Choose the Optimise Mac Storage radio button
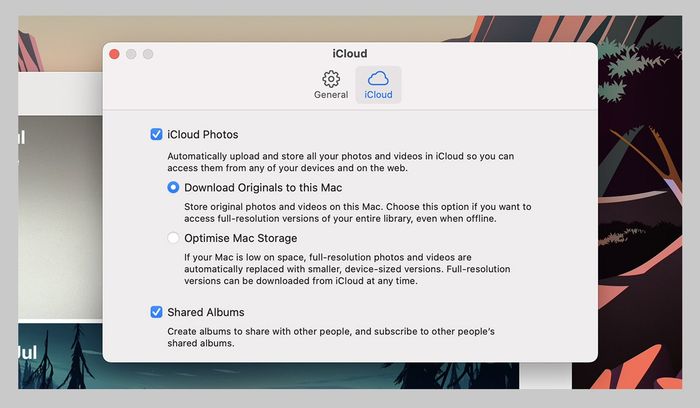Viewport: 700px width, 408px height. (174, 238)
